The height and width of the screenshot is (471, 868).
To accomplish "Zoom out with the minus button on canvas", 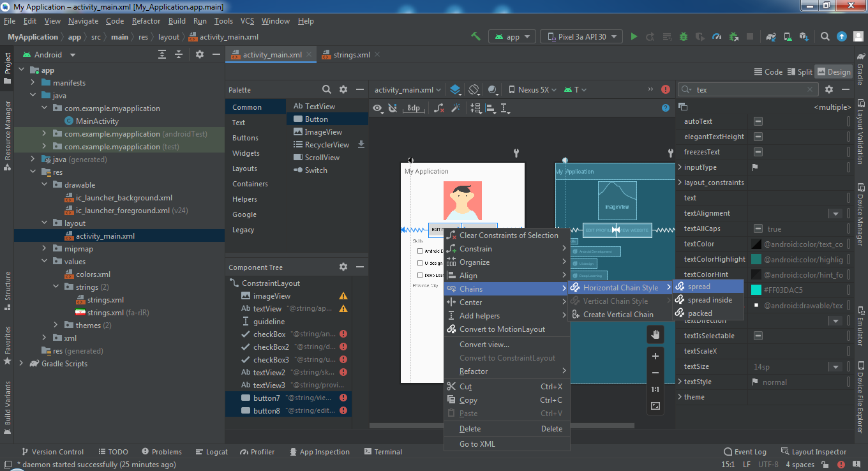I will pos(655,373).
